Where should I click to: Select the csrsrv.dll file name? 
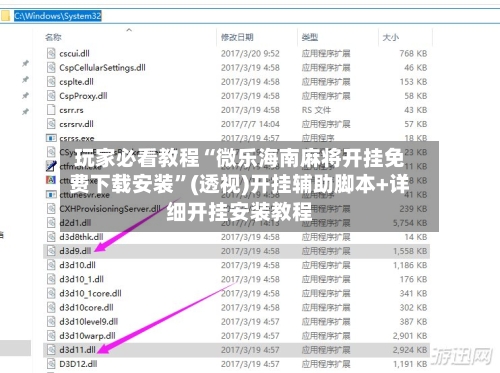(x=76, y=124)
